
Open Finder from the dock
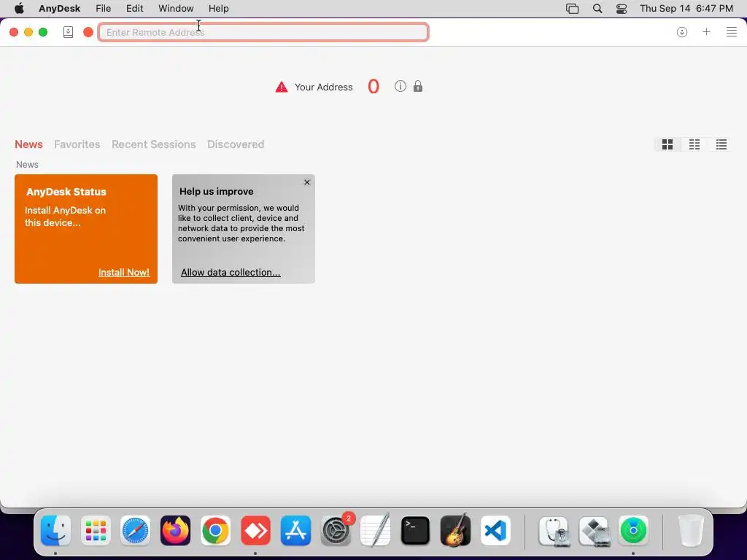[55, 531]
